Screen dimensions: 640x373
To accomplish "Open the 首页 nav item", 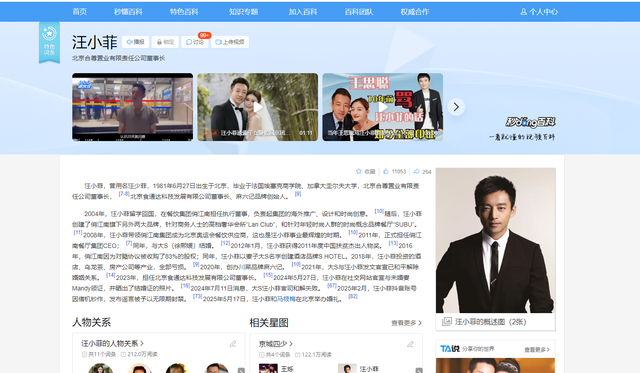I will click(x=80, y=12).
